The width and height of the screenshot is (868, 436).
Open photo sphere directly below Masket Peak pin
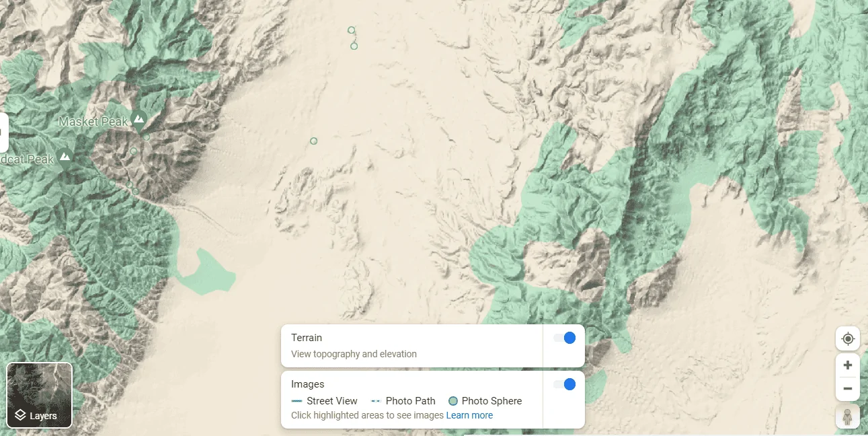147,137
